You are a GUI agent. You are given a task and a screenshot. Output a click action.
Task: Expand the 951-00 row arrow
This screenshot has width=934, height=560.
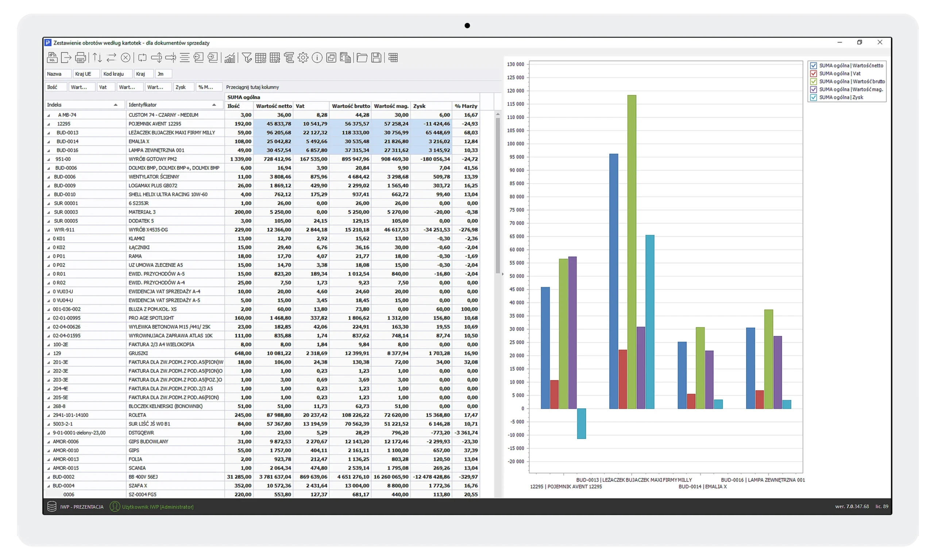(48, 159)
